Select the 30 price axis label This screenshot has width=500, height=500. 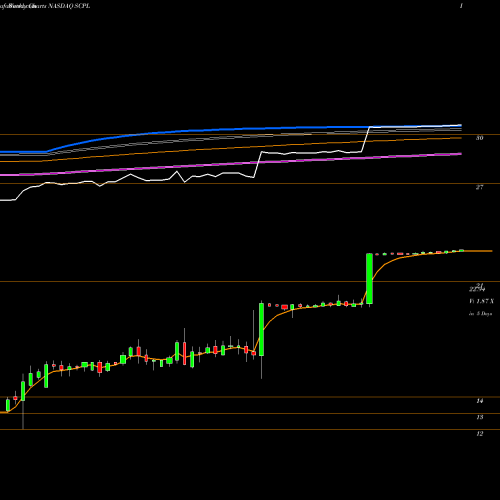click(x=479, y=138)
